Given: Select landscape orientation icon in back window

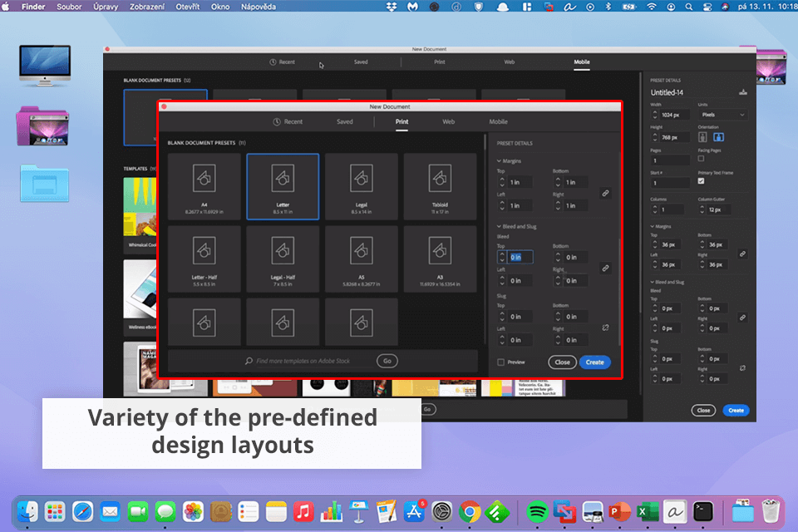Looking at the screenshot, I should 718,137.
